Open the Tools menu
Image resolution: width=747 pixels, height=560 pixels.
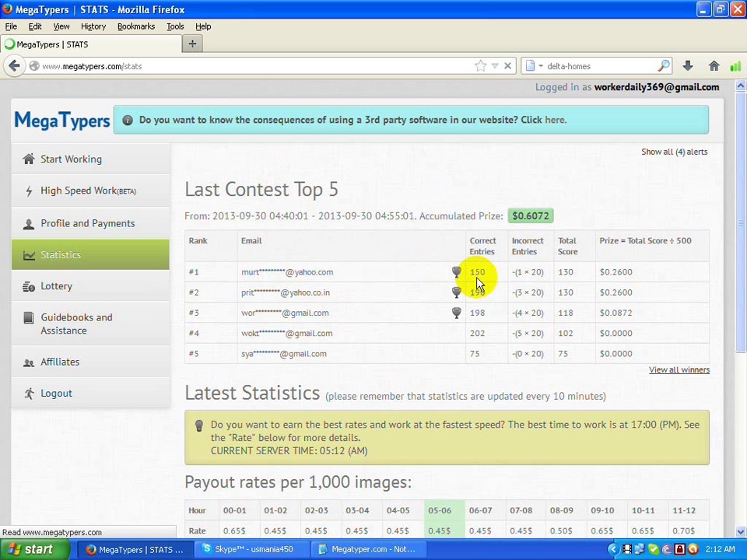[175, 26]
